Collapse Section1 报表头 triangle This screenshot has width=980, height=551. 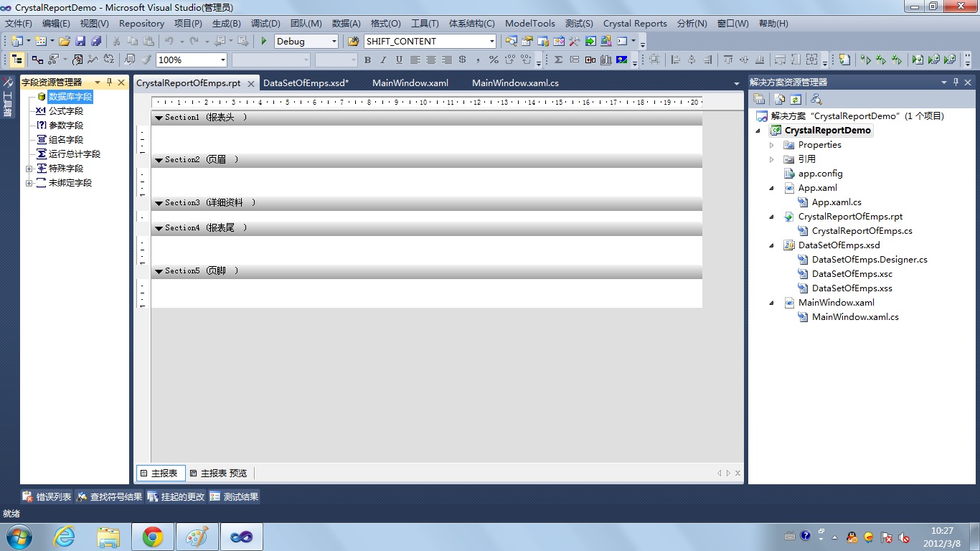pos(159,118)
